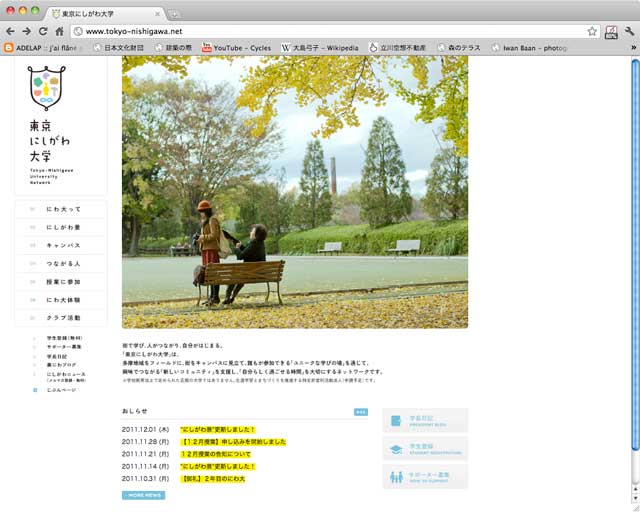This screenshot has height=512, width=640.
Task: Open the browser home page icon
Action: click(x=60, y=31)
